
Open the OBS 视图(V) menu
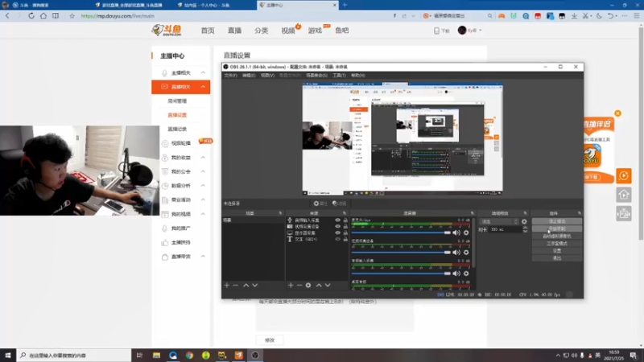[267, 76]
